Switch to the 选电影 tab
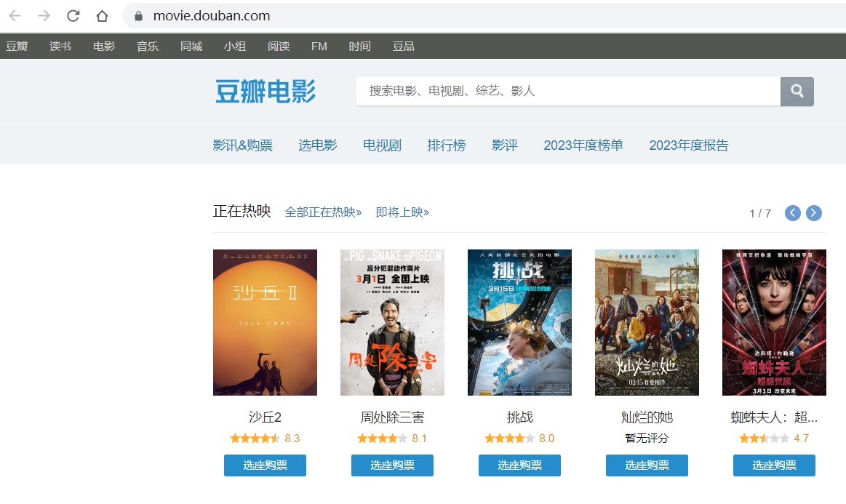The image size is (846, 504). [318, 145]
